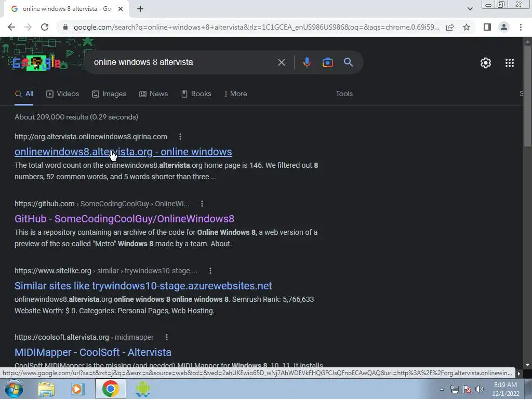Image resolution: width=532 pixels, height=399 pixels.
Task: Open options for qirina.com result
Action: point(180,137)
